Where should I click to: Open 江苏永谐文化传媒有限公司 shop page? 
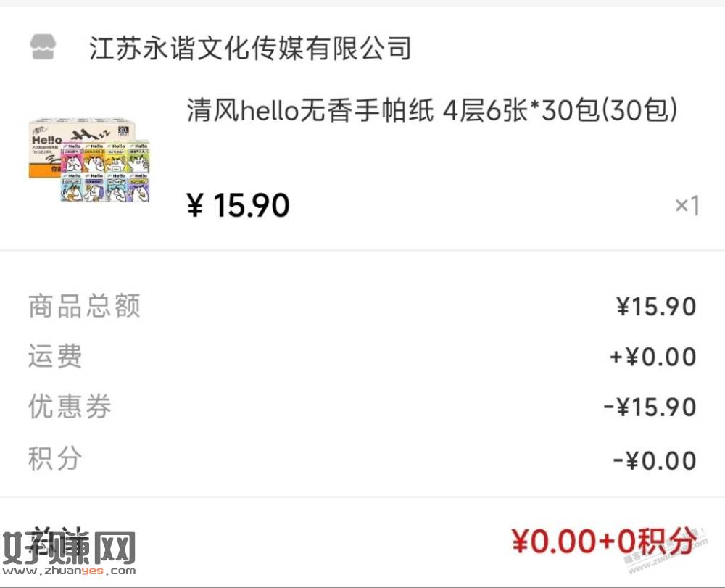(250, 49)
